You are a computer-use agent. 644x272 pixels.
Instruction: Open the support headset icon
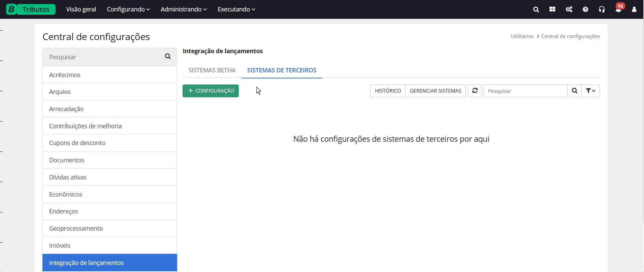pyautogui.click(x=602, y=9)
